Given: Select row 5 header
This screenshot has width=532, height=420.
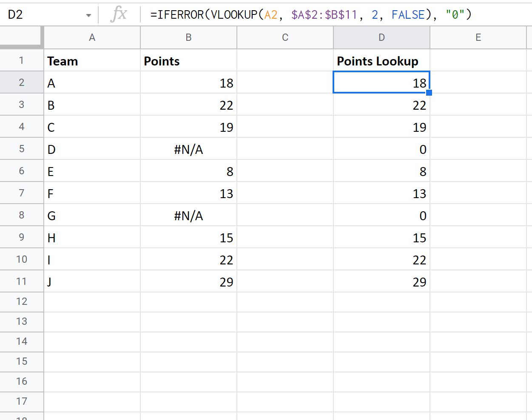Looking at the screenshot, I should coord(22,149).
